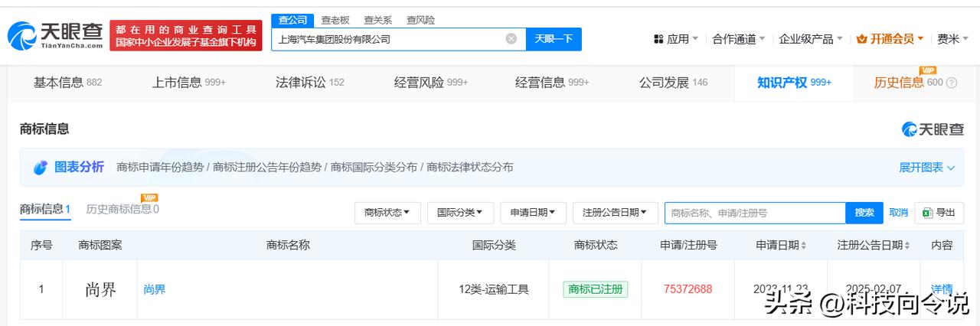The height and width of the screenshot is (326, 980).
Task: Open the 国际分类 filter dropdown
Action: coord(460,213)
